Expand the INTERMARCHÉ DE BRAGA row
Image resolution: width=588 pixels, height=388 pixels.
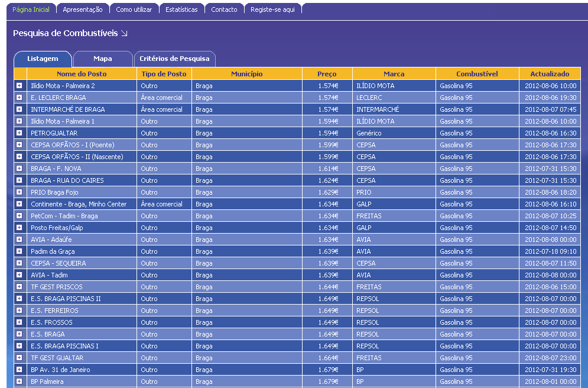[19, 109]
